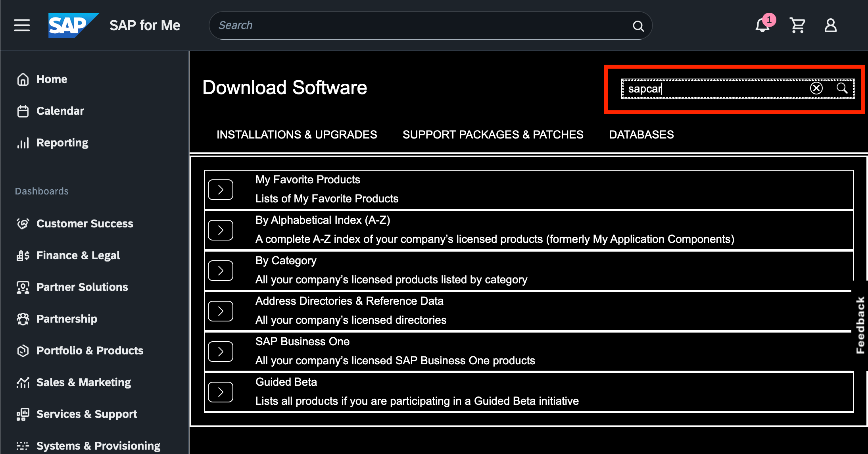
Task: Expand the Guided Beta row
Action: (221, 392)
